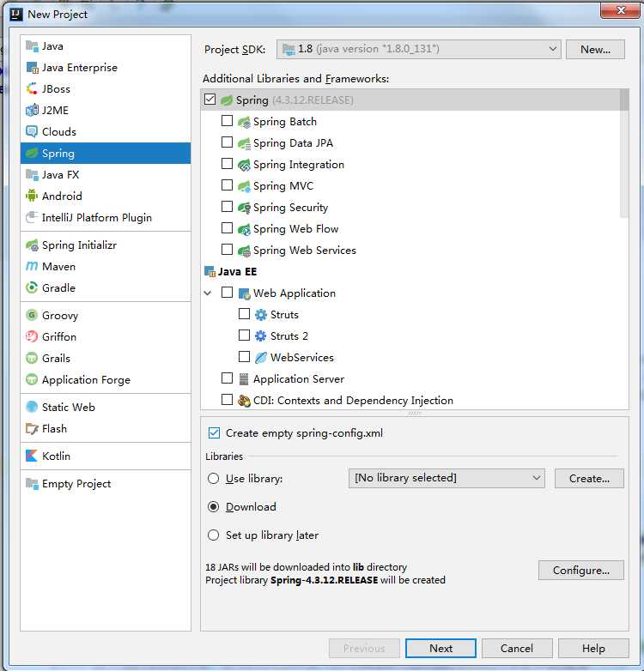Uncheck Create empty spring-config.xml

click(x=214, y=432)
